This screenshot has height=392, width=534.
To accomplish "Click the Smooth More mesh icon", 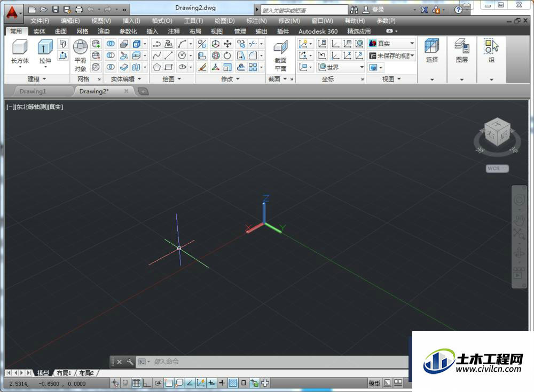I will (x=96, y=44).
